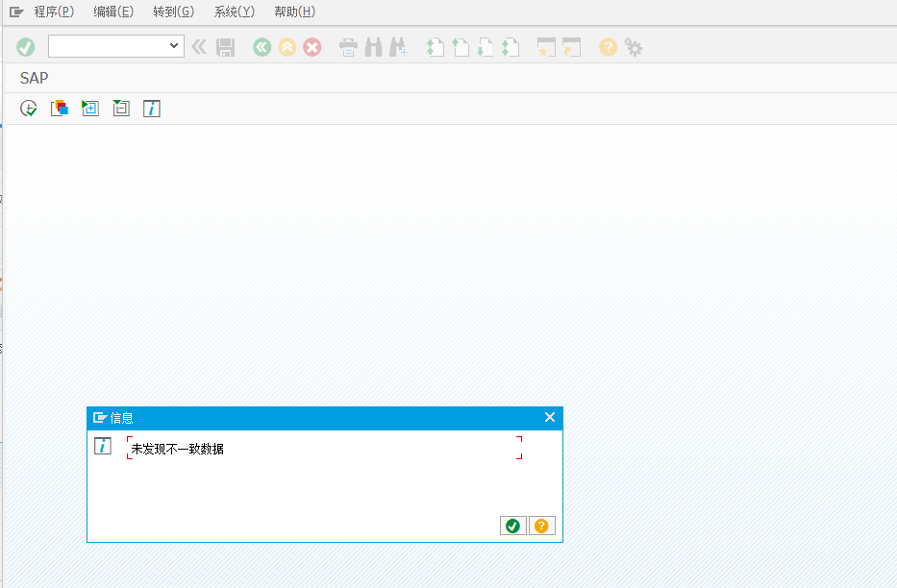Click the program documentation info icon
This screenshot has width=897, height=588.
coord(152,109)
